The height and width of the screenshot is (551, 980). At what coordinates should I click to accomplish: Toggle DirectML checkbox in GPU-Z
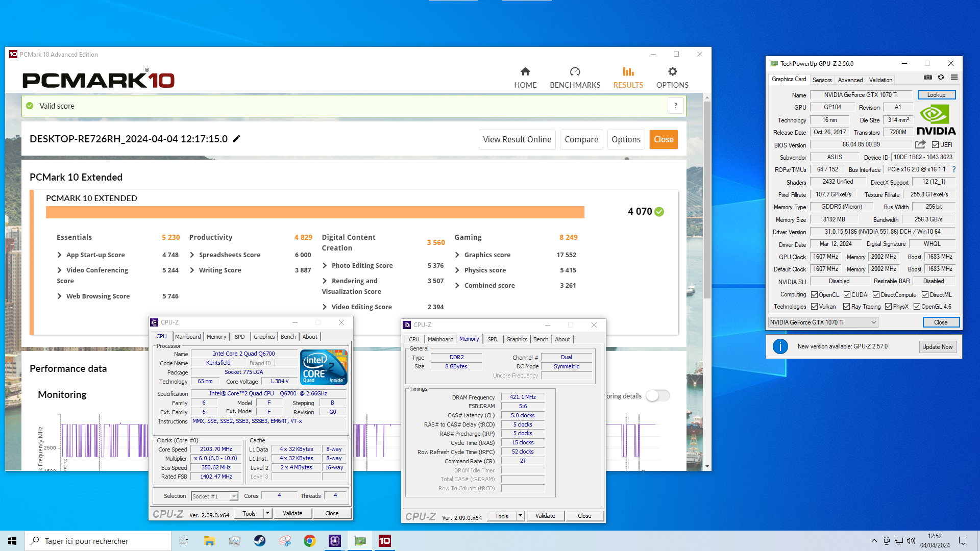[925, 295]
